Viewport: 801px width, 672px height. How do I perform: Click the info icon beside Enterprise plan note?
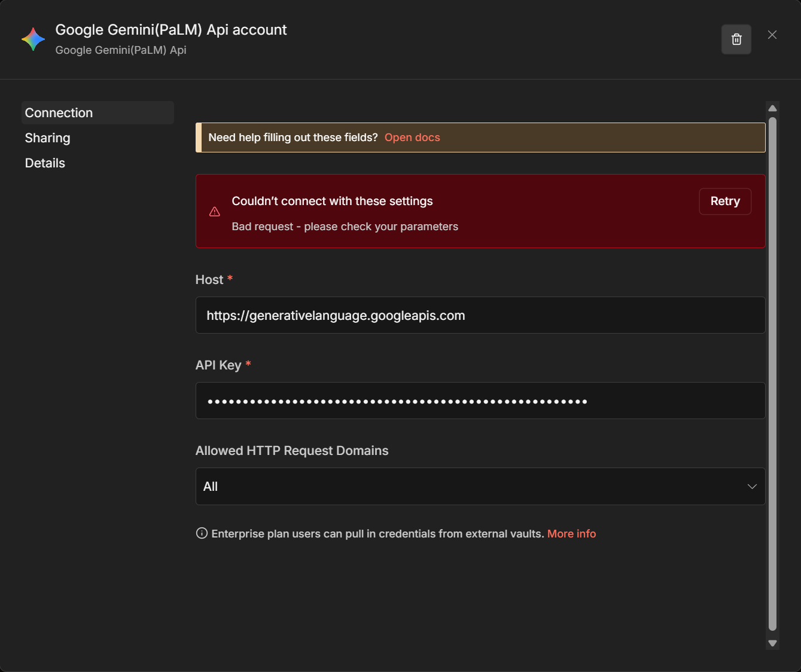[202, 533]
